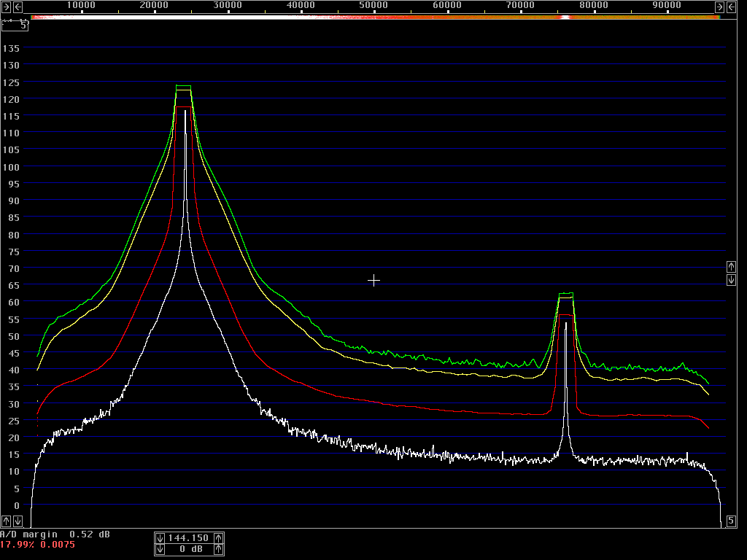747x560 pixels.
Task: Click the 10000 frequency scale label
Action: tap(81, 5)
